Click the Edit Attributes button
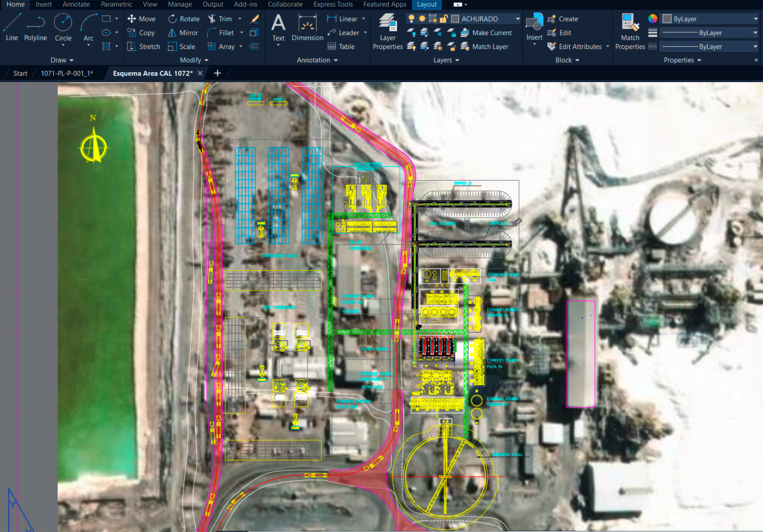 click(575, 47)
